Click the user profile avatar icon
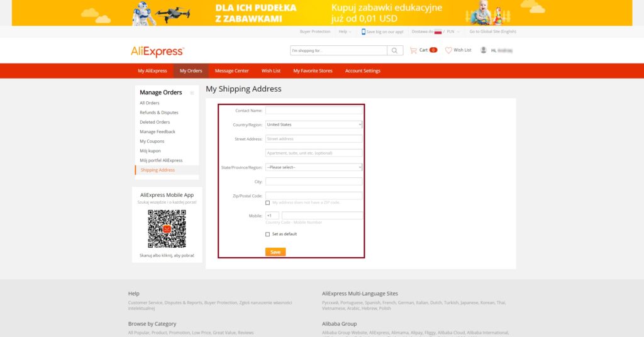This screenshot has height=337, width=644. coord(483,50)
